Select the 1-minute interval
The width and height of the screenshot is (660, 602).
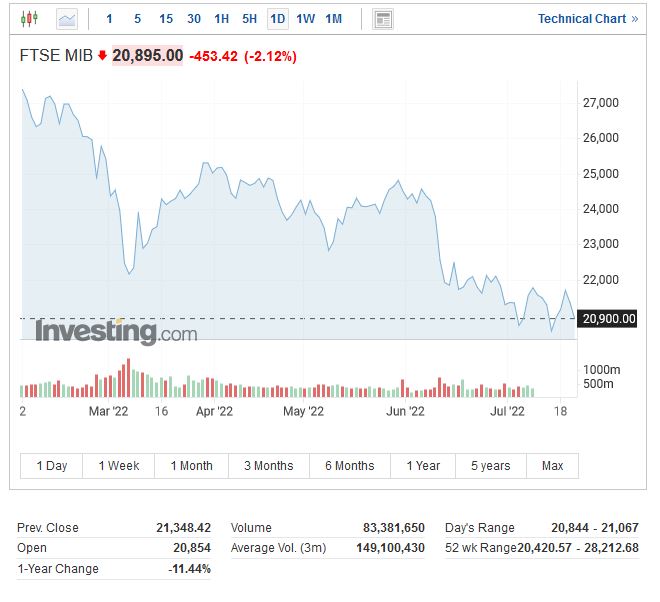click(109, 19)
